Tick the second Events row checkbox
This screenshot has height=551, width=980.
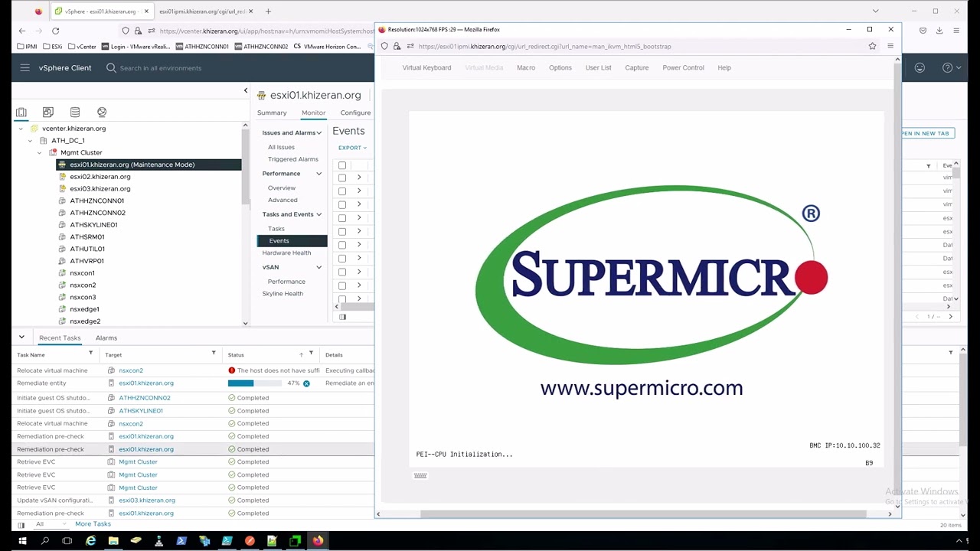click(342, 191)
